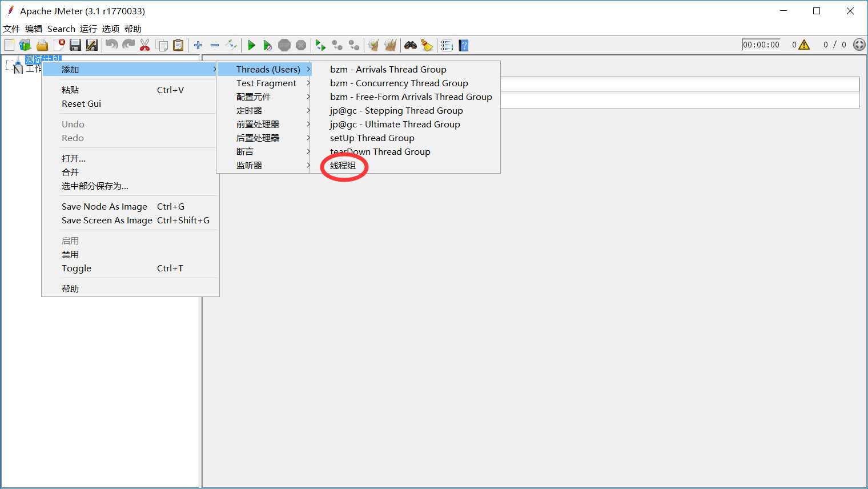Open the 选项 menu
The image size is (868, 489).
[x=111, y=29]
